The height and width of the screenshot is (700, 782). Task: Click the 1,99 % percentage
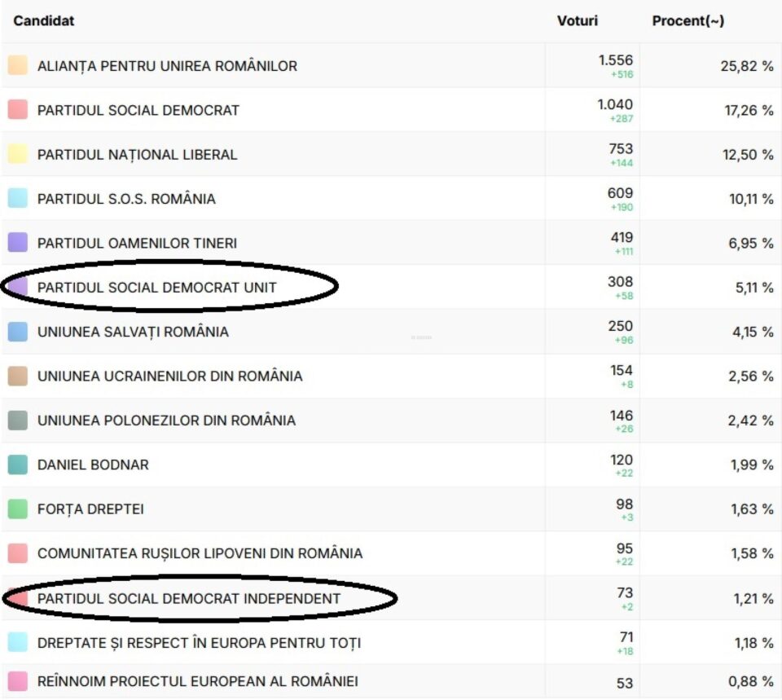(x=752, y=465)
